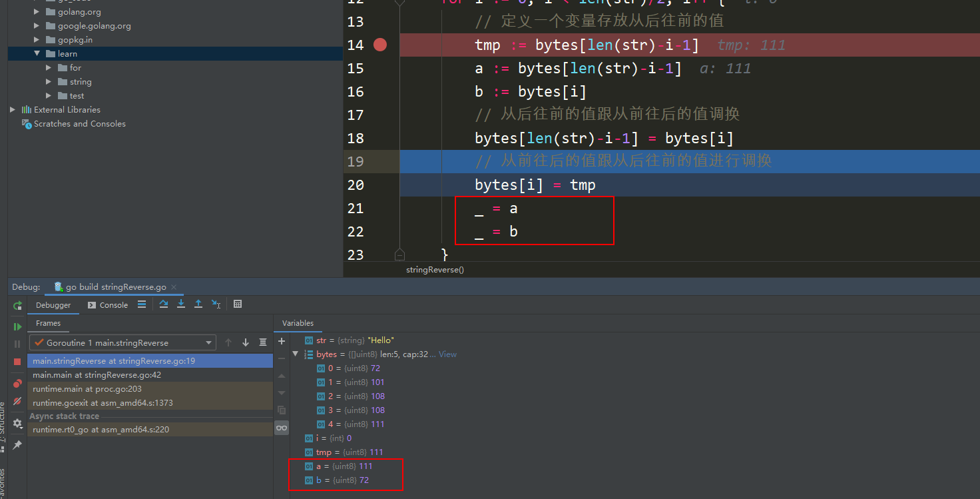The height and width of the screenshot is (499, 980).
Task: Duplicate the selected watch
Action: pos(282,410)
